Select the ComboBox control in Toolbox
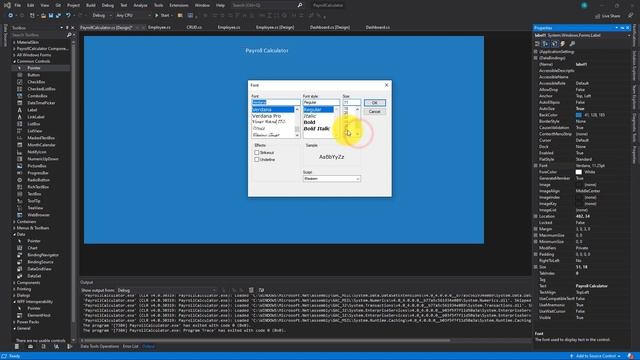Image resolution: width=640 pixels, height=360 pixels. (x=37, y=96)
